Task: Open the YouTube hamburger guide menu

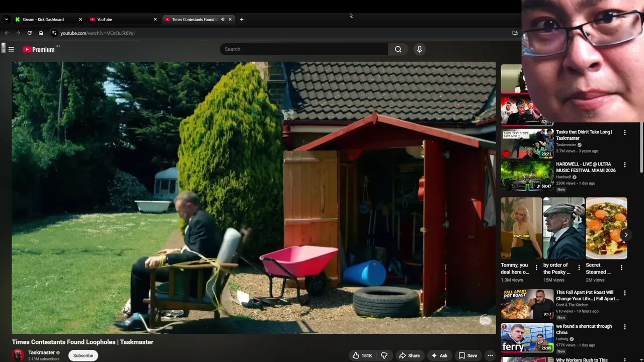Action: point(11,49)
